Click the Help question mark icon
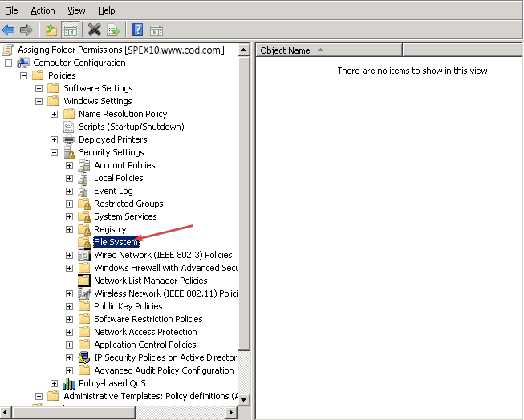524x420 pixels. [137, 30]
